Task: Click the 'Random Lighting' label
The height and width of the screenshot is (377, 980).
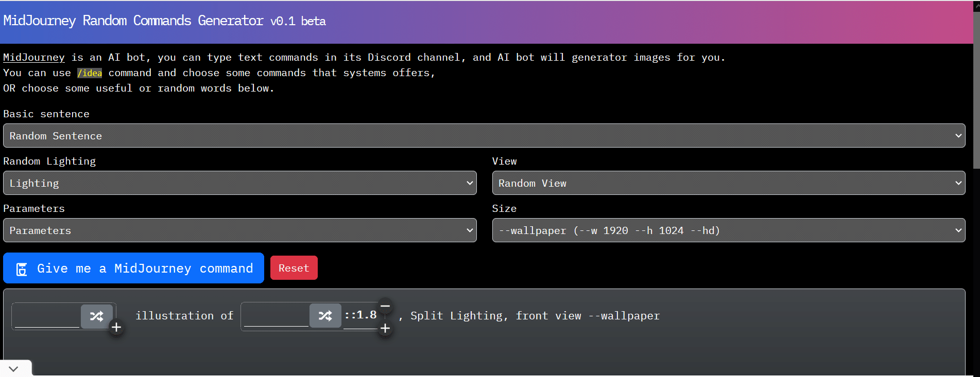Action: pyautogui.click(x=49, y=161)
